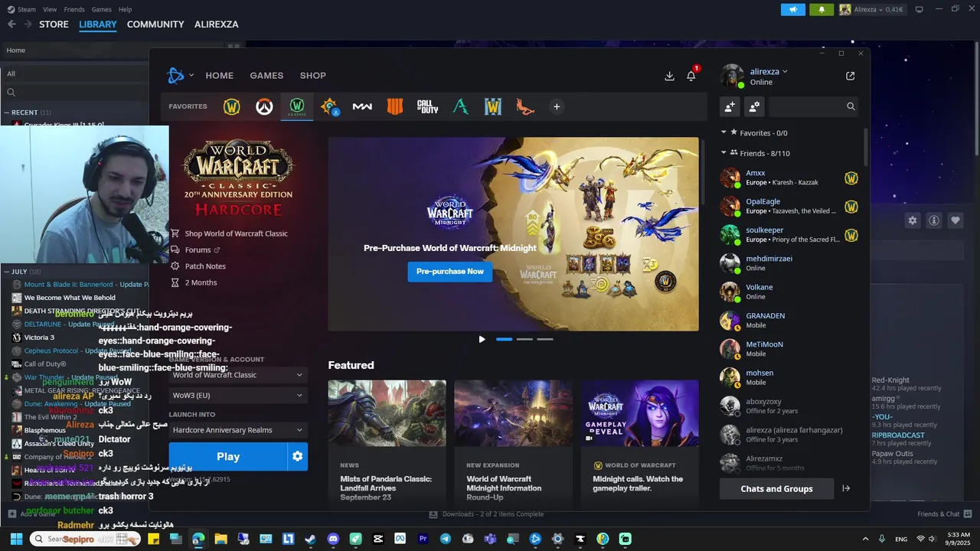Image resolution: width=980 pixels, height=551 pixels.
Task: Click the heart icon in Steam
Action: [955, 220]
